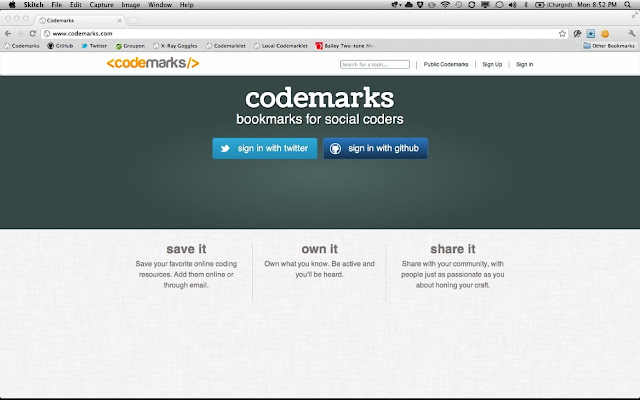Click the cloud icon in menu bar
This screenshot has width=640, height=400.
coord(409,5)
